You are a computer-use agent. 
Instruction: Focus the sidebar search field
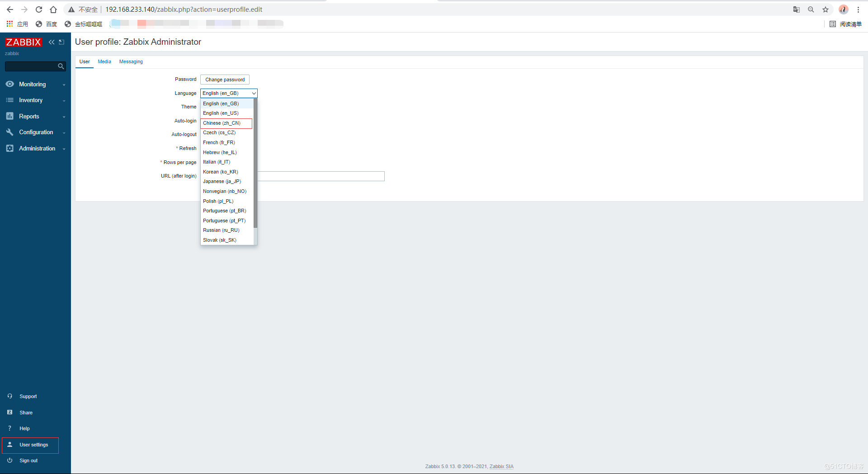32,66
